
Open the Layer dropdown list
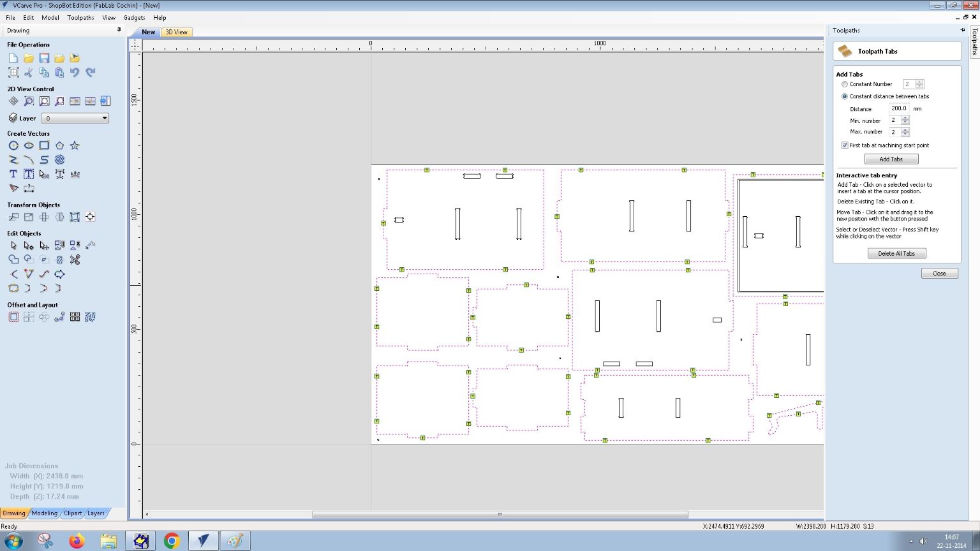pos(75,118)
